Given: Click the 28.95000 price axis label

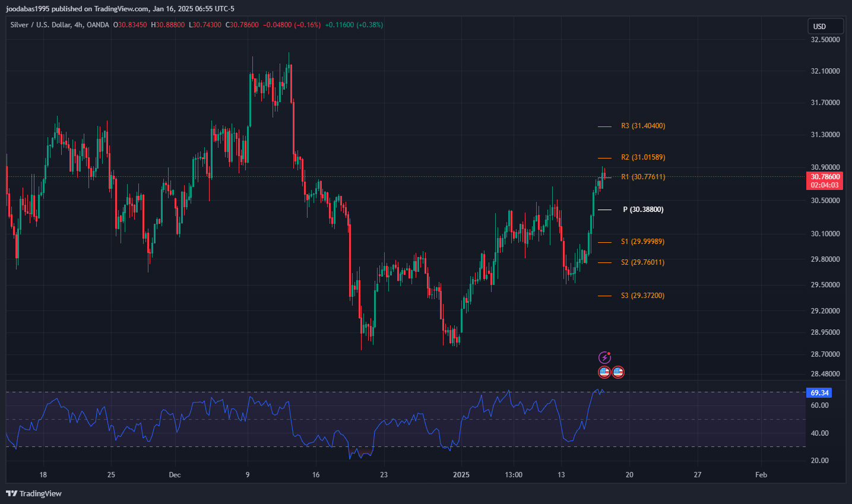Looking at the screenshot, I should (x=825, y=332).
